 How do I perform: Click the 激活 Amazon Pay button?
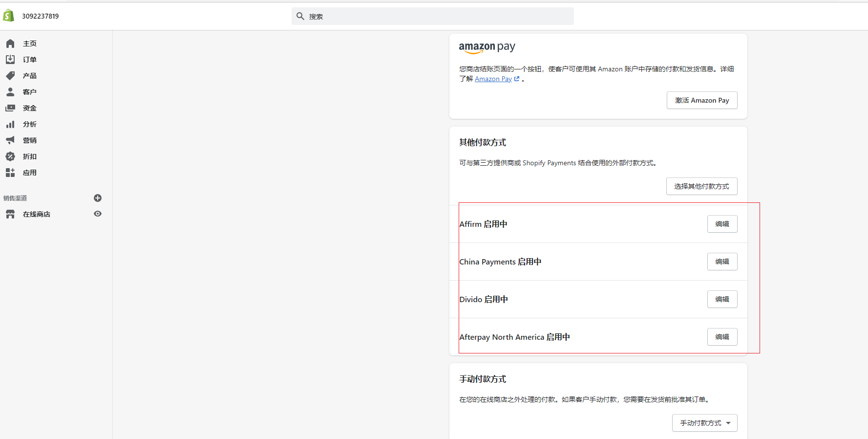pos(702,100)
